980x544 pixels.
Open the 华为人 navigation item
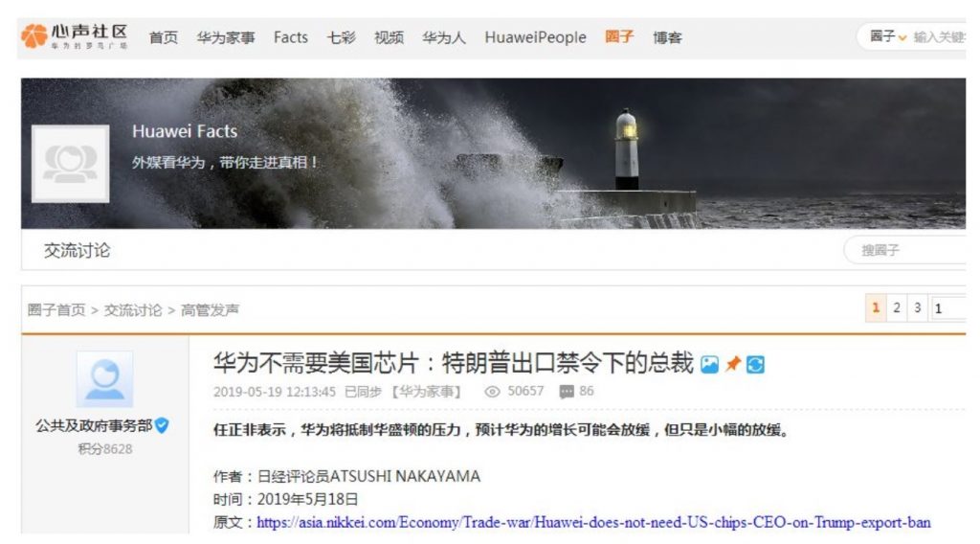coord(444,37)
